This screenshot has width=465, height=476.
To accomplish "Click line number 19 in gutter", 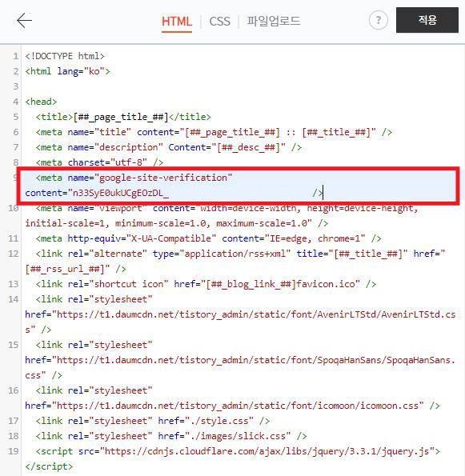I will (x=13, y=451).
